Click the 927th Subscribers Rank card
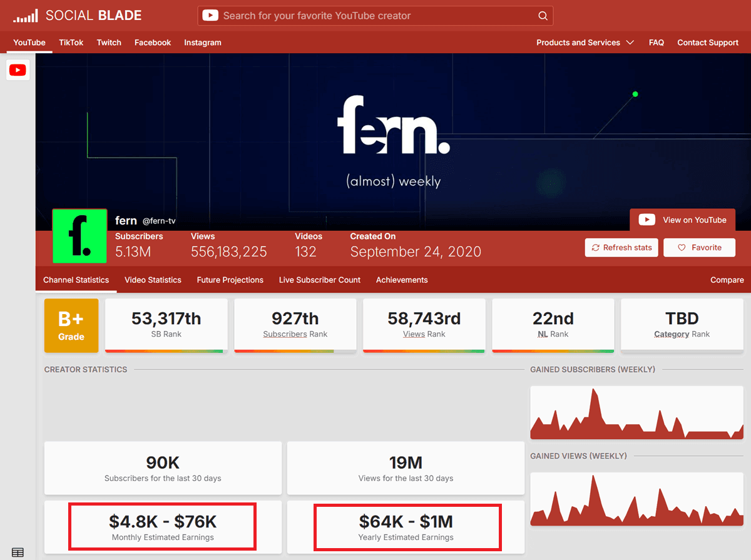Screen dimensions: 751x560 click(x=295, y=325)
